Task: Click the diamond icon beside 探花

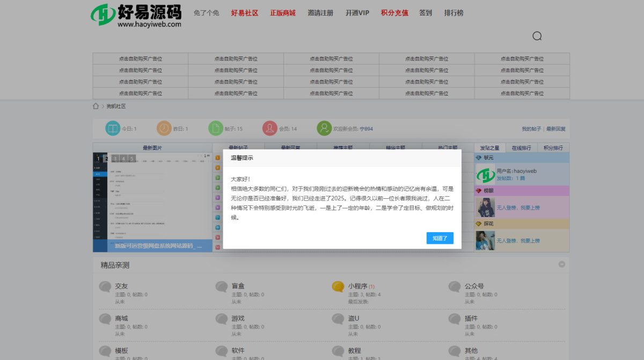Action: click(479, 224)
